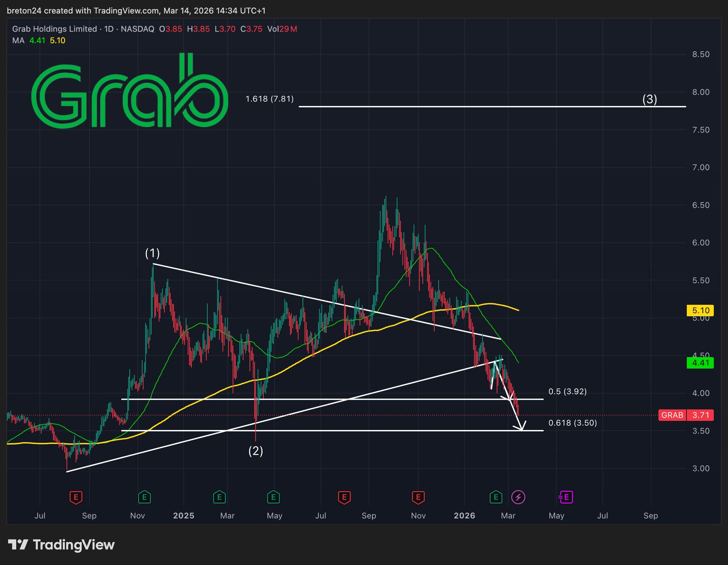This screenshot has height=565, width=728.
Task: Click the 0.5 (3.92) Fibonacci level label
Action: click(567, 391)
